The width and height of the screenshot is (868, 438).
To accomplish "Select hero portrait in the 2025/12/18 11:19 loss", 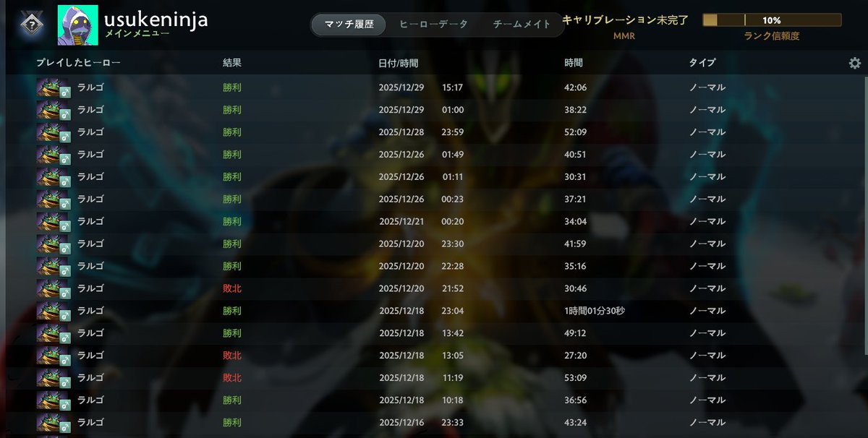I will [54, 377].
